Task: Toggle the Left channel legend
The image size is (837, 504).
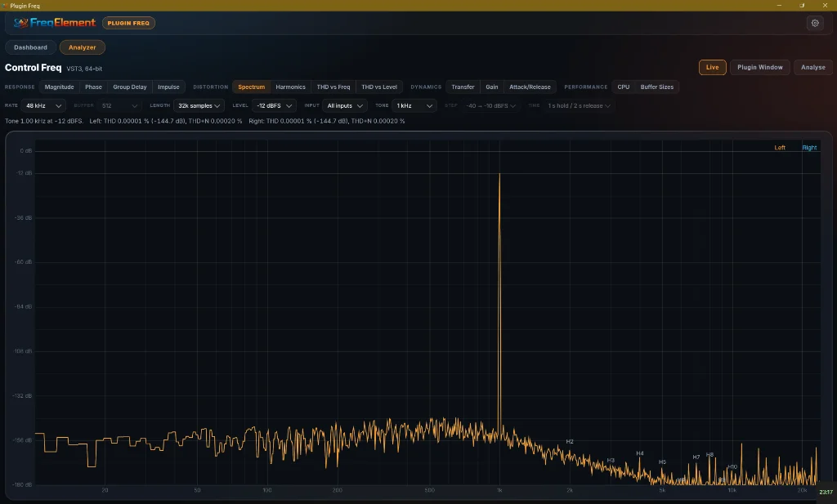Action: [x=779, y=148]
